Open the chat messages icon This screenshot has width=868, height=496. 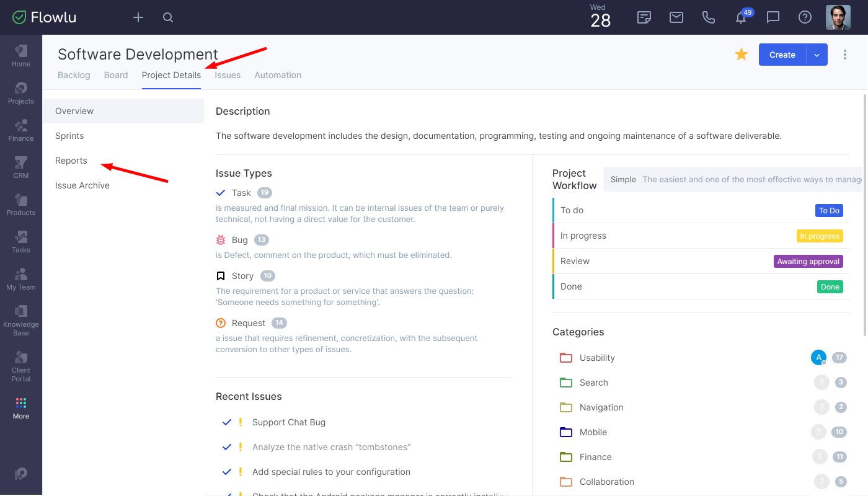[773, 17]
